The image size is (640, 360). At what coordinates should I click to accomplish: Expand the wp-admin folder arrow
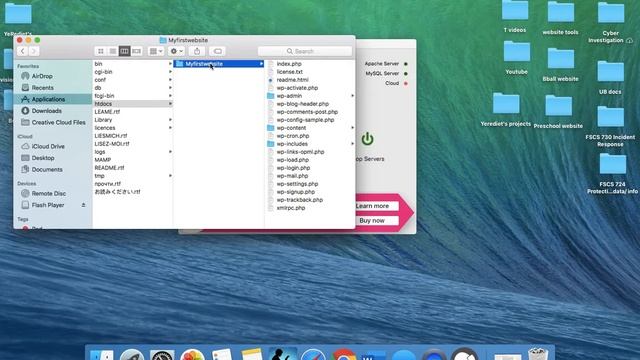[x=352, y=96]
